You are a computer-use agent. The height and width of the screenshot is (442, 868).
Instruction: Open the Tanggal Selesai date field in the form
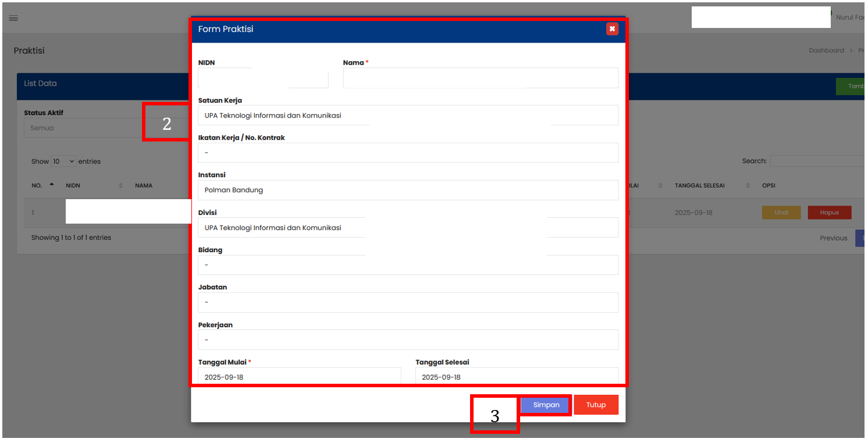coord(516,376)
